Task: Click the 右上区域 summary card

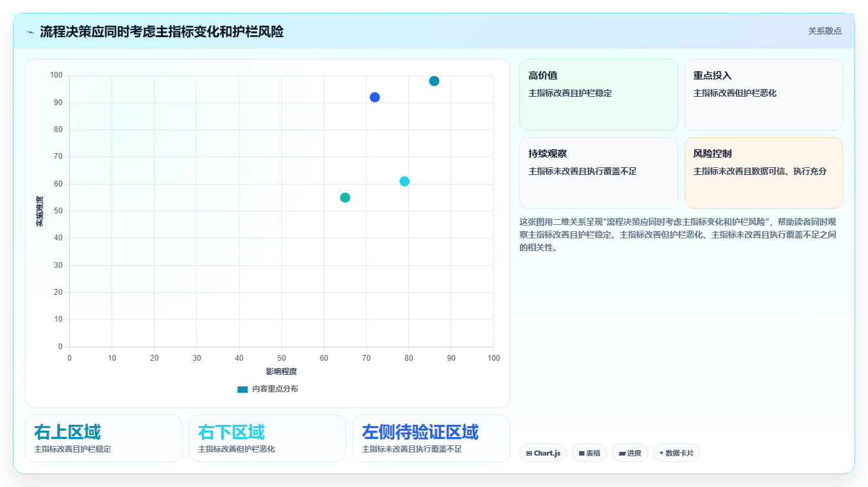Action: [x=104, y=438]
